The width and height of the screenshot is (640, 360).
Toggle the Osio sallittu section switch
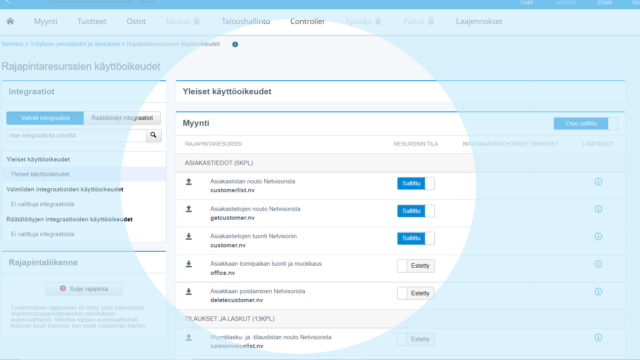(586, 123)
